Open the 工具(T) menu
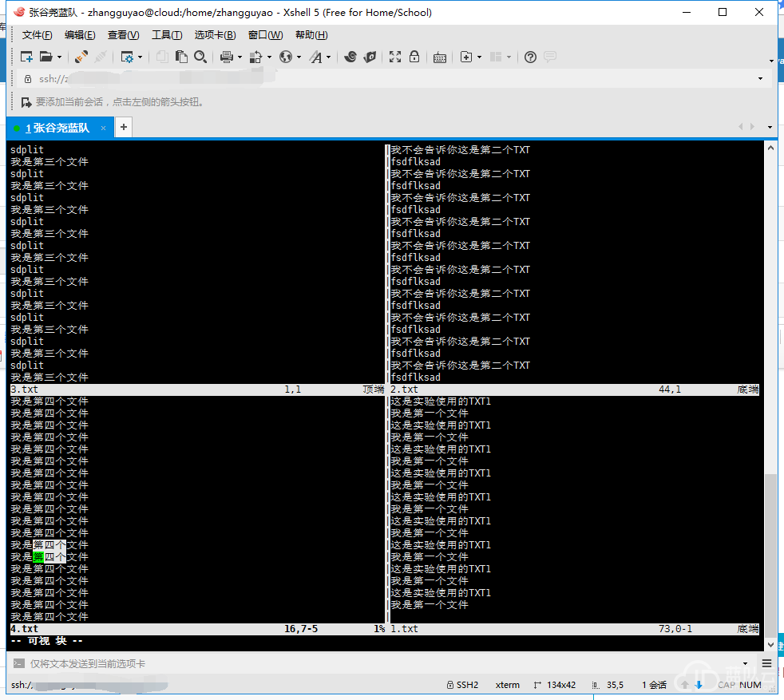784x700 pixels. [x=167, y=35]
